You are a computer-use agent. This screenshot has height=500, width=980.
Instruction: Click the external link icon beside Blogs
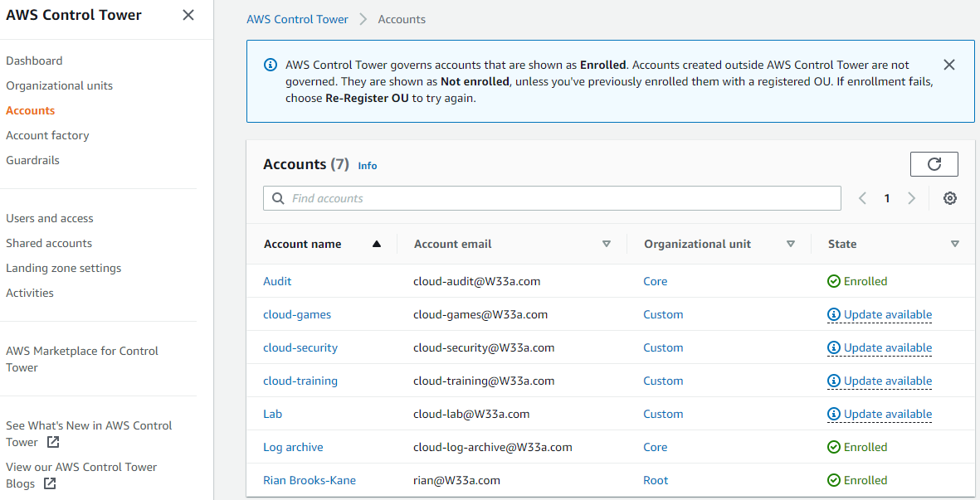point(50,483)
